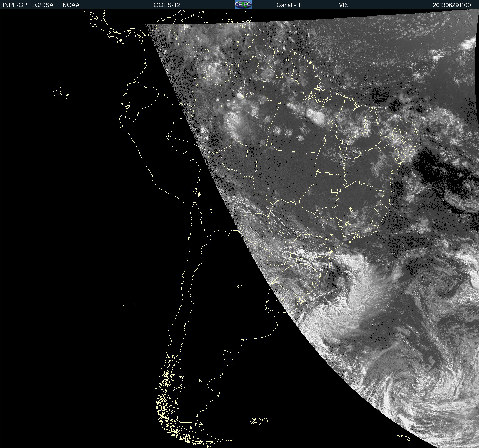
Task: Click the Galápagos Islands outline
Action: tap(61, 92)
